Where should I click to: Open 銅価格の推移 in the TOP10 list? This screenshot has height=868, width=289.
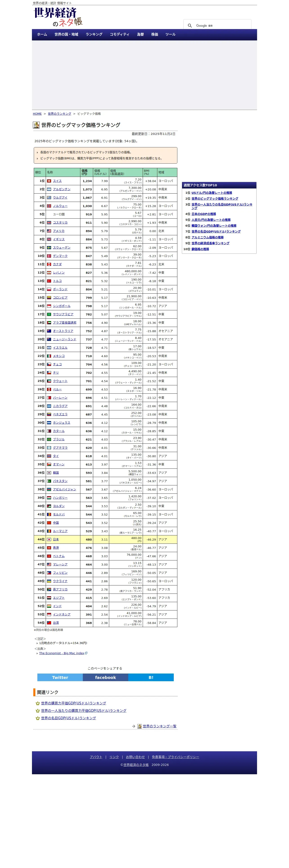click(200, 249)
